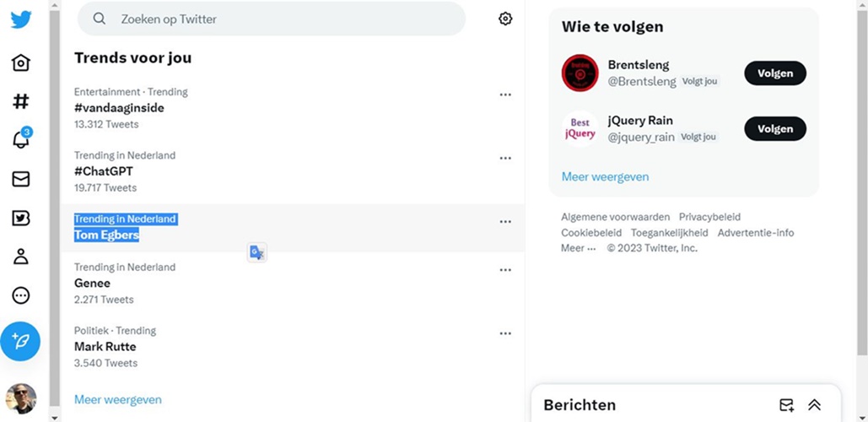The image size is (868, 422).
Task: Open more options for #vandaaginside trend
Action: coord(504,95)
